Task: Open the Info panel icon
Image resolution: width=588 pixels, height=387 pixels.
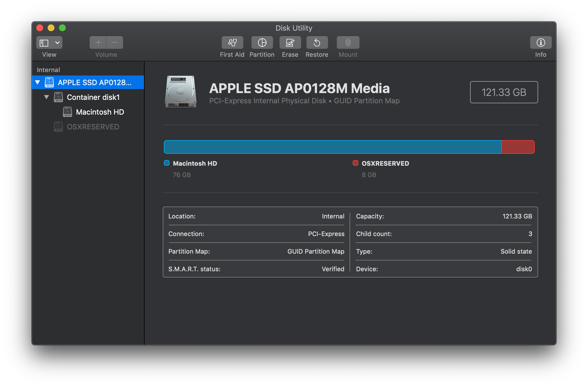Action: pos(541,43)
